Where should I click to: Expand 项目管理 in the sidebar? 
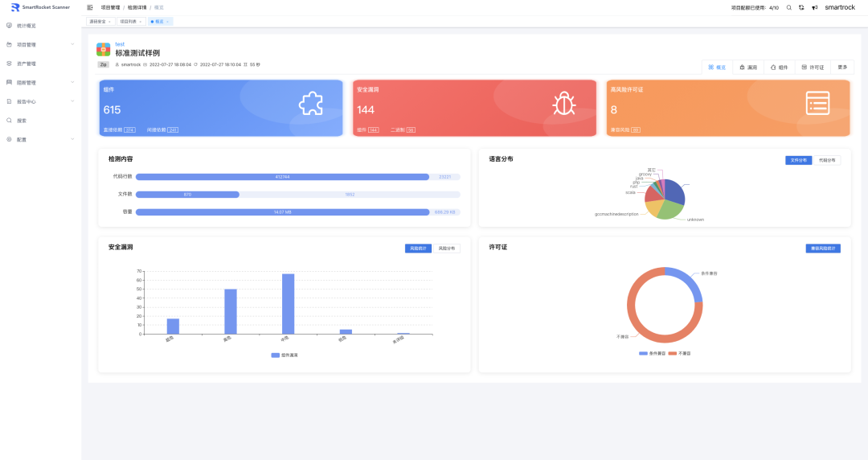pyautogui.click(x=27, y=45)
